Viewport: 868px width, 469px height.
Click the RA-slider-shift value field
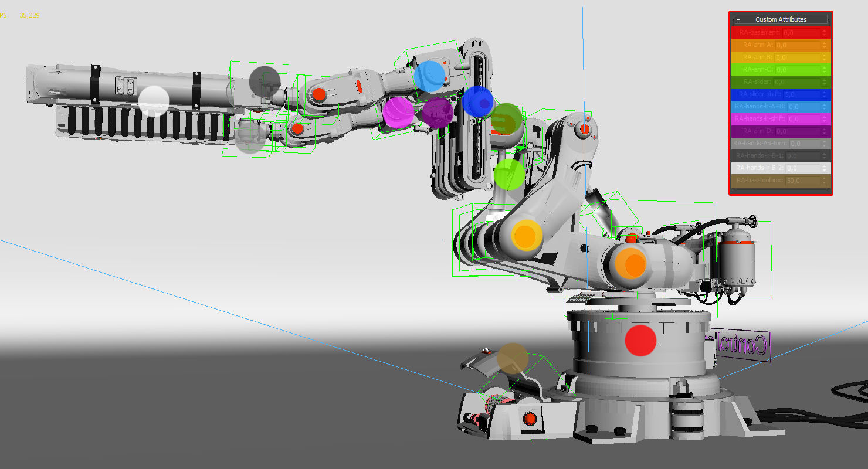point(802,94)
